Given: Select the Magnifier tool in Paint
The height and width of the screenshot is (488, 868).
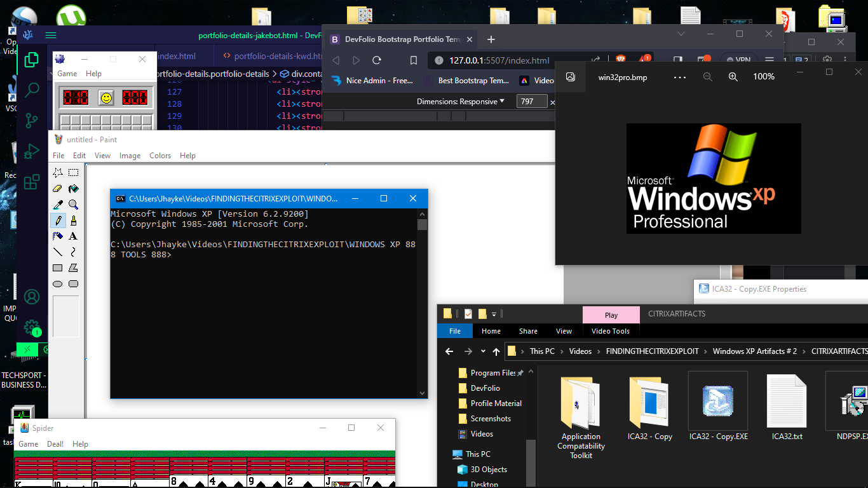Looking at the screenshot, I should [74, 205].
